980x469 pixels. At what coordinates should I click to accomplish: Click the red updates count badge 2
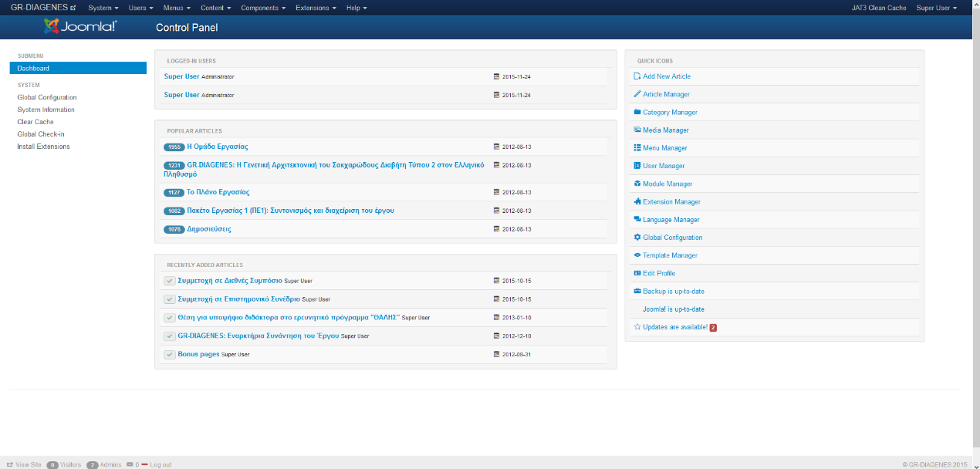pyautogui.click(x=713, y=327)
